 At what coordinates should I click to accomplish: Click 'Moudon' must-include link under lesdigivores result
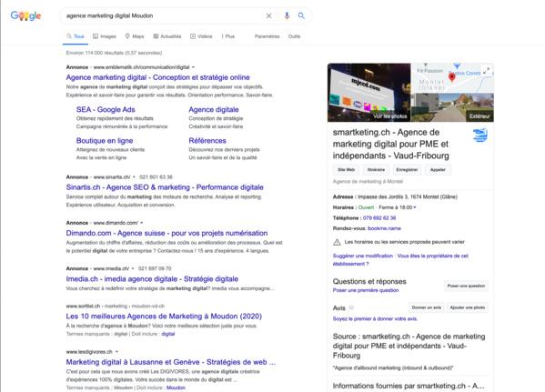click(x=176, y=387)
